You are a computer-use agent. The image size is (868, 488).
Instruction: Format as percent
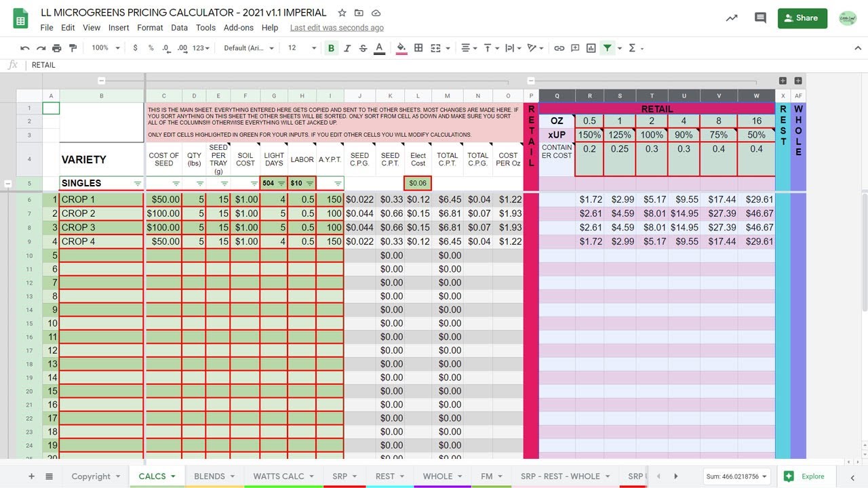(151, 48)
